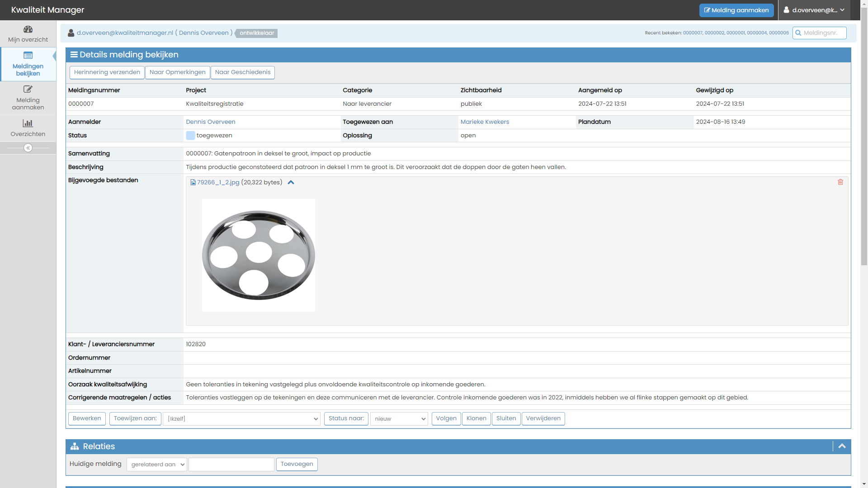Open recent melding 0000002 link
Viewport: 868px width, 488px height.
714,33
